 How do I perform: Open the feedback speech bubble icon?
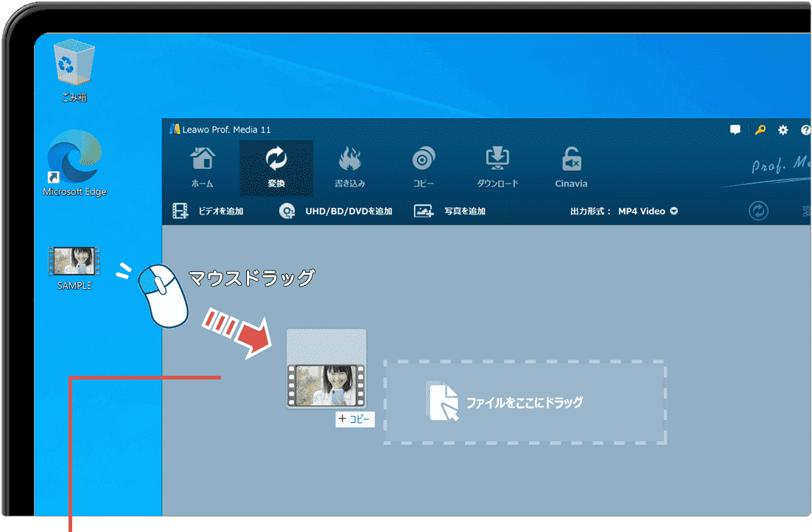[x=735, y=130]
